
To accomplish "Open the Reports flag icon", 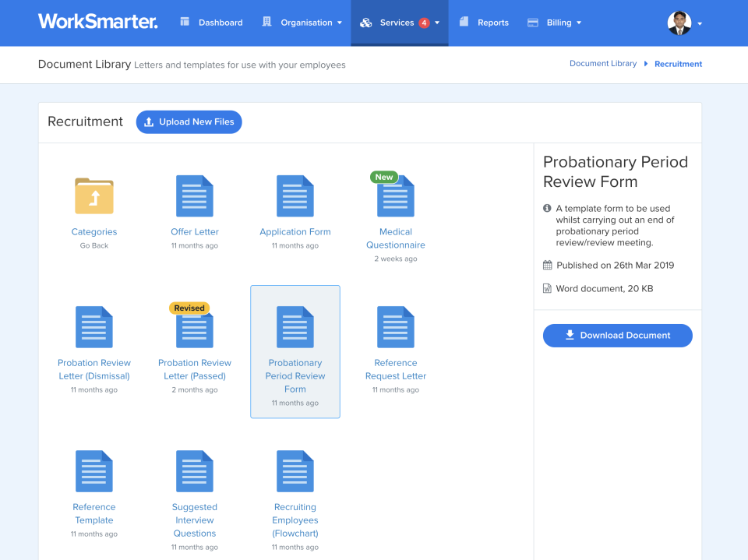I will pos(464,22).
